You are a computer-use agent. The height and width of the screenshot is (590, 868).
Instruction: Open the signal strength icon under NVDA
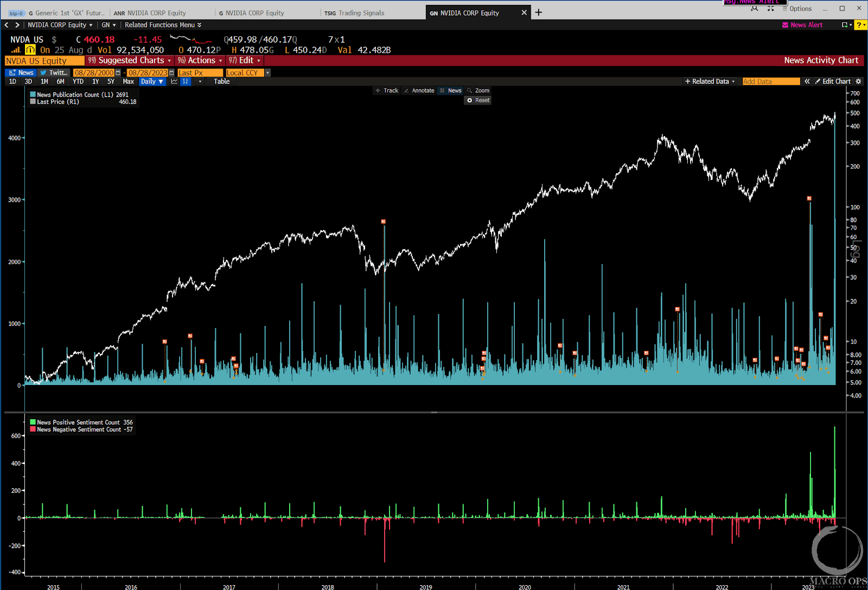pos(16,50)
